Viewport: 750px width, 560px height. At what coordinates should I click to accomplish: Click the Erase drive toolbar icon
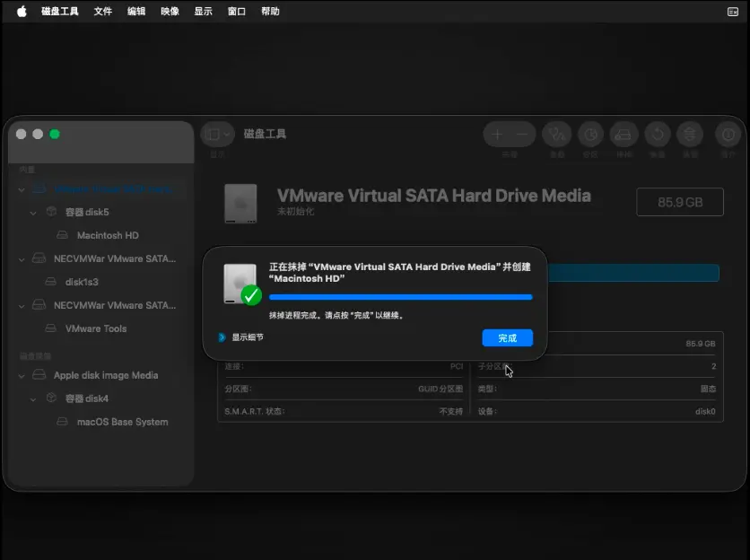pyautogui.click(x=624, y=135)
